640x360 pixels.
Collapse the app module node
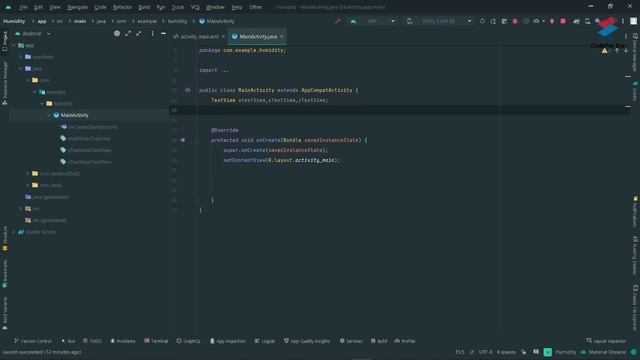pos(14,45)
